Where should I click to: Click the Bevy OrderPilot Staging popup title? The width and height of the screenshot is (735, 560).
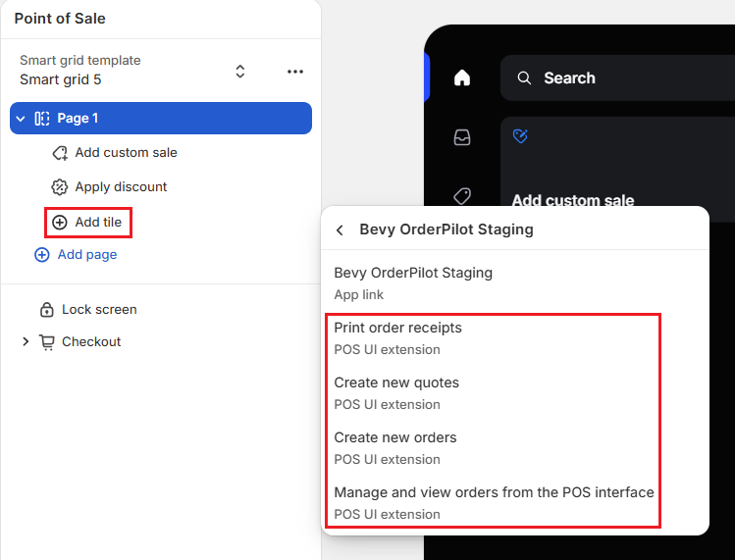(x=446, y=229)
